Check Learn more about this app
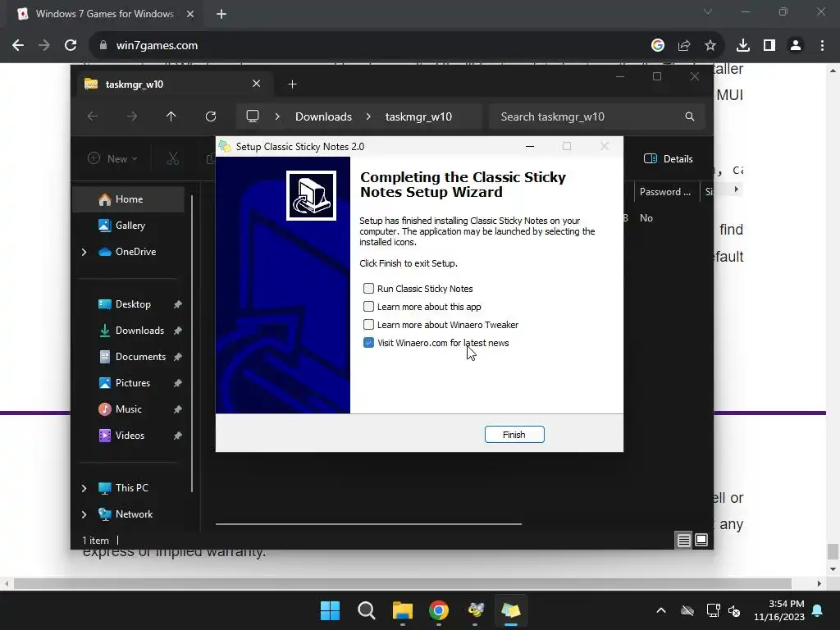 [368, 307]
